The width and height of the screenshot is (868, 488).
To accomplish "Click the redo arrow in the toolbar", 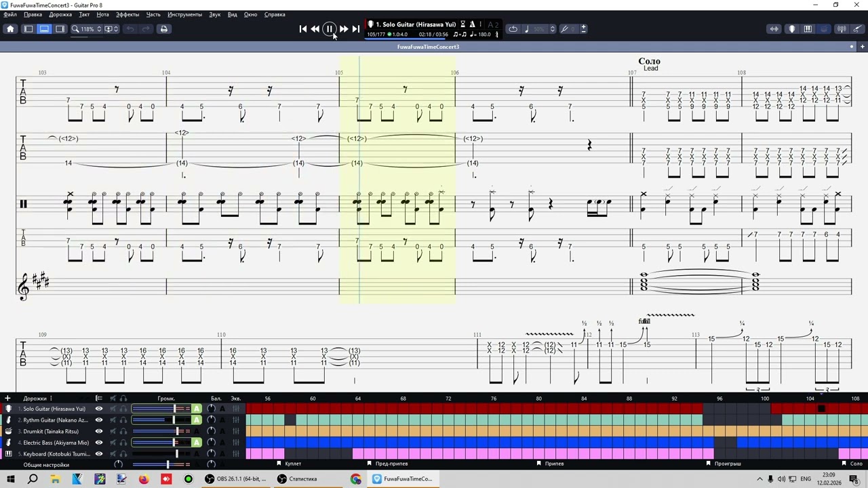I will click(146, 28).
